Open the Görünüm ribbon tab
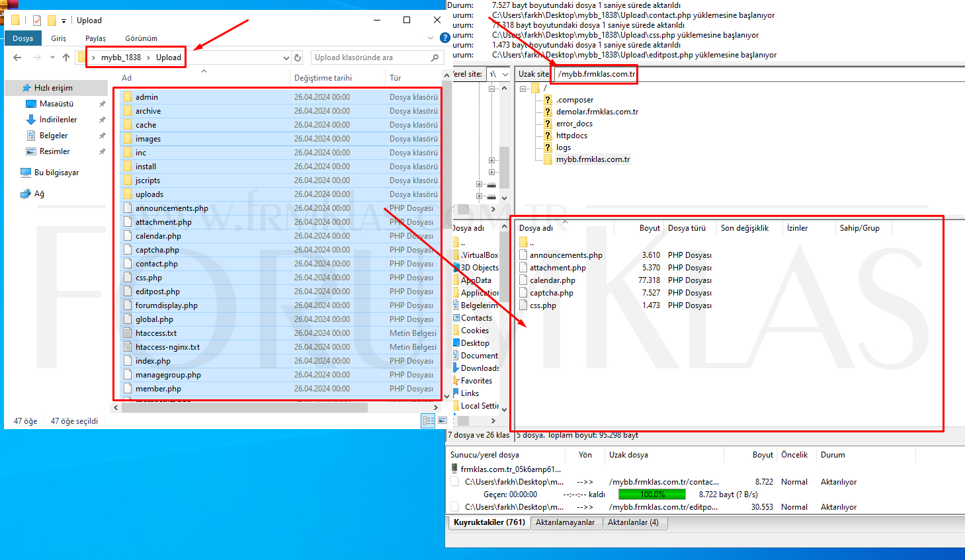 pyautogui.click(x=141, y=38)
